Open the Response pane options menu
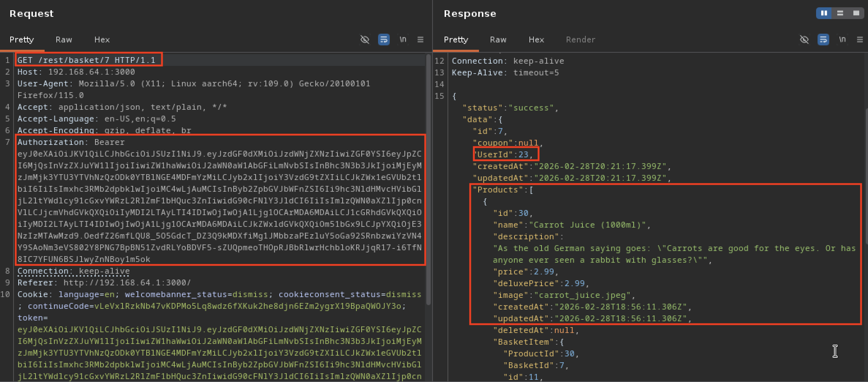 click(860, 40)
